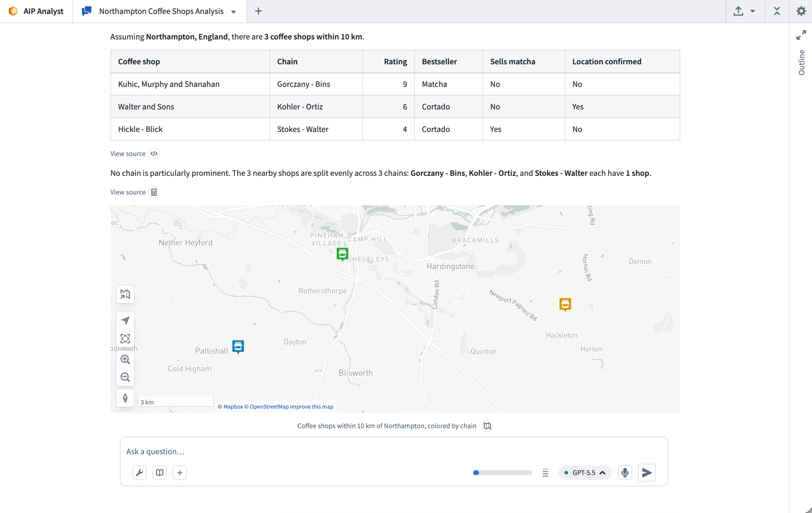Click the Hardingstone map label
This screenshot has width=812, height=513.
pos(450,266)
